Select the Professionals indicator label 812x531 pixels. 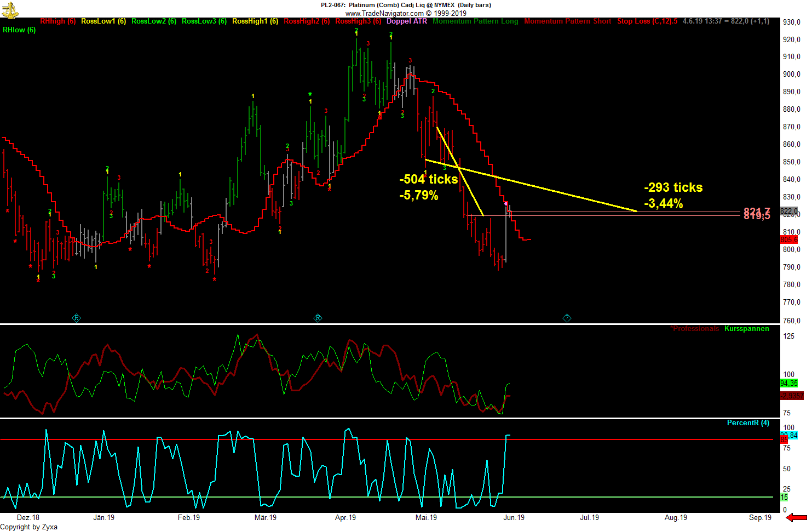(x=695, y=329)
